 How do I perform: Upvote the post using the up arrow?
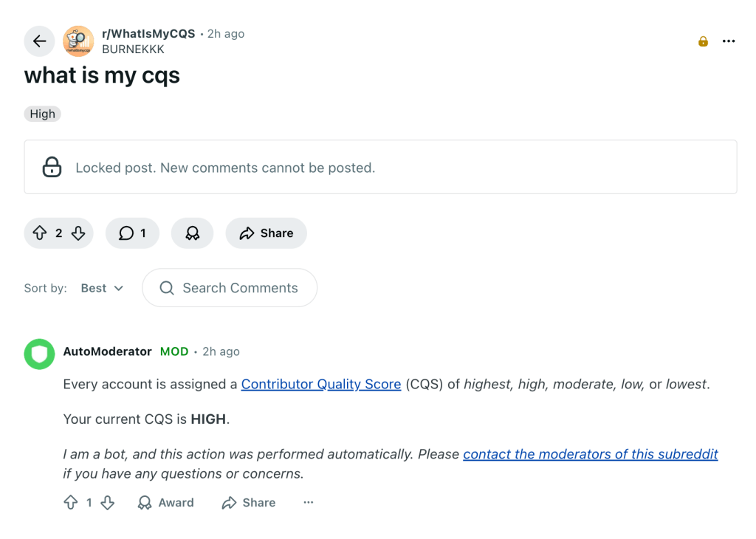(x=41, y=233)
